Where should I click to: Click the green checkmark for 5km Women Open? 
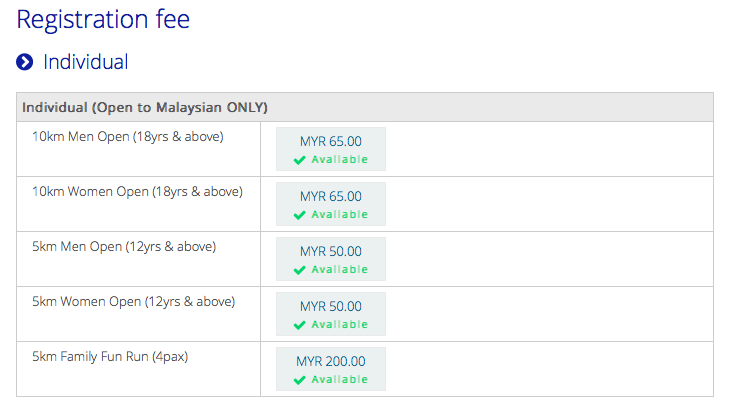tap(300, 325)
